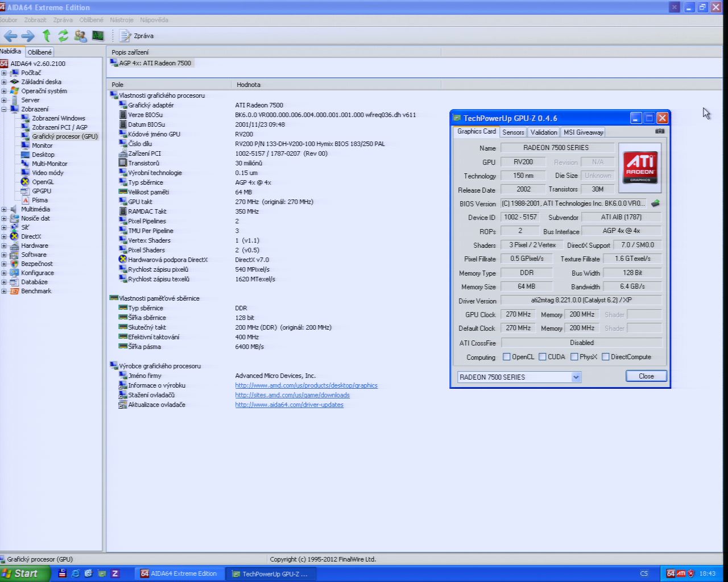Select Zobrazení Windows tree item

[59, 118]
